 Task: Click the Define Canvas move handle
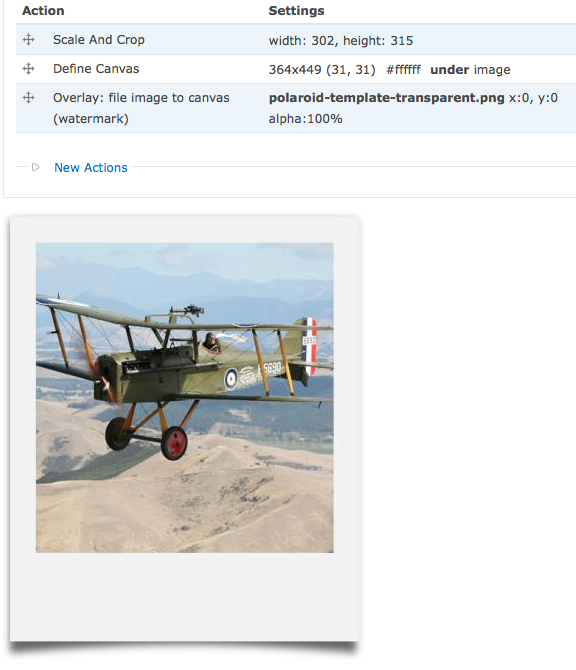28,69
